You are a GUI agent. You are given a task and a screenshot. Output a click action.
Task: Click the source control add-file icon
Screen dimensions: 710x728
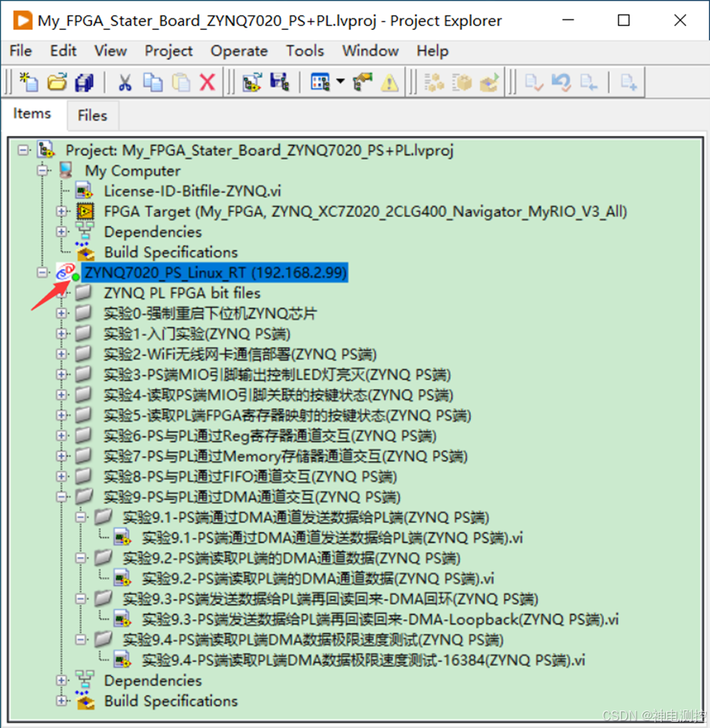point(628,82)
